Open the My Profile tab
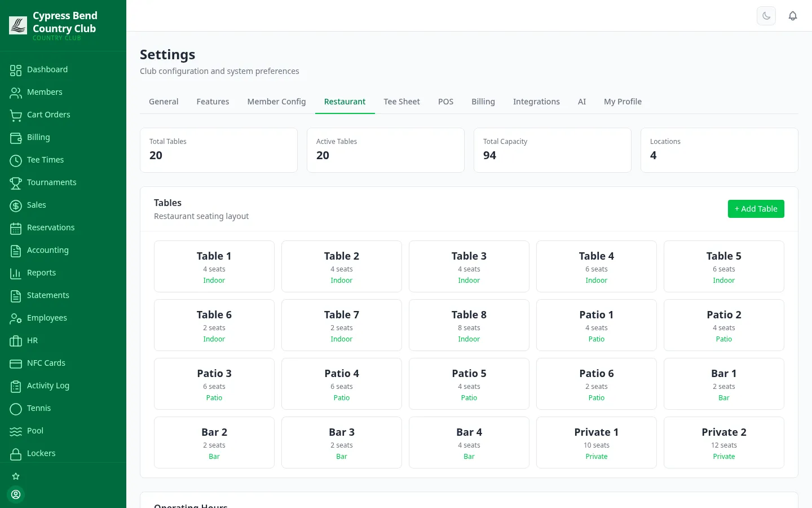 (623, 102)
